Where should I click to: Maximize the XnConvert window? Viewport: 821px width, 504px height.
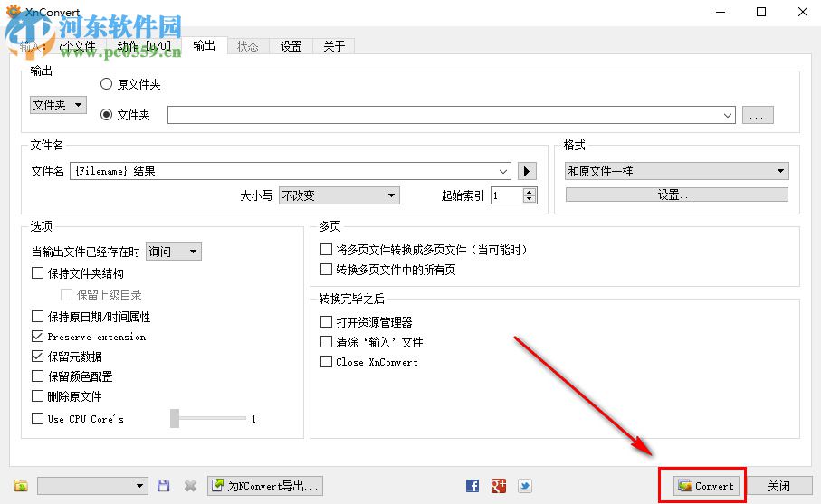pos(761,12)
